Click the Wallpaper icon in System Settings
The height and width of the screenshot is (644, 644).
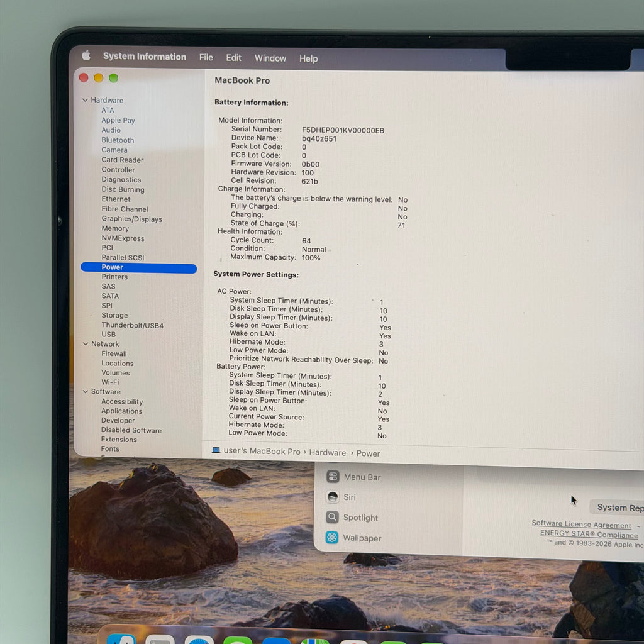[332, 537]
